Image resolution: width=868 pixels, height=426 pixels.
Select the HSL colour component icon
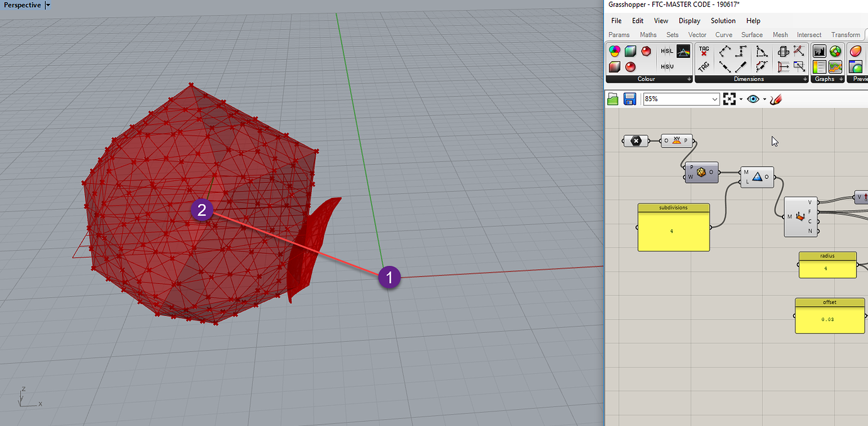667,52
